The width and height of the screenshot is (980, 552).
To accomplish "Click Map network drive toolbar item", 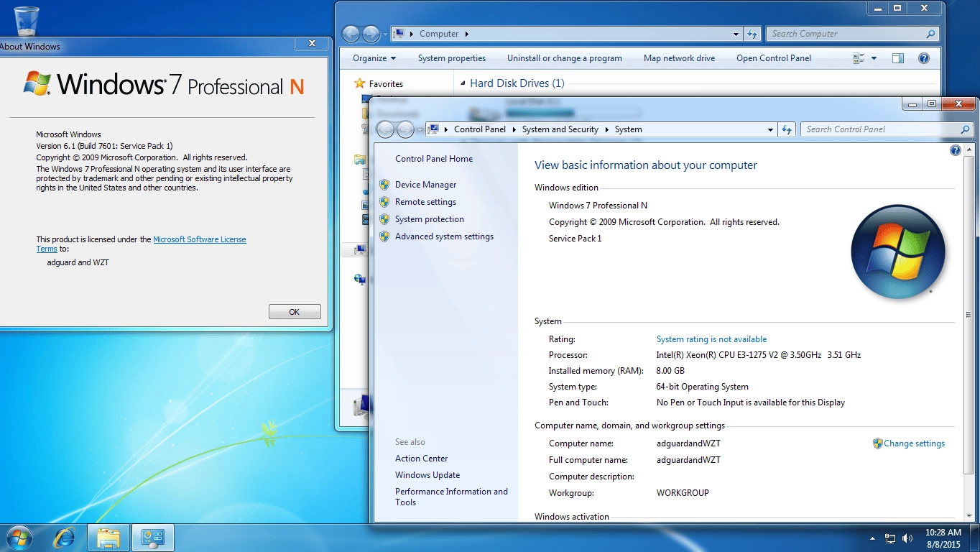I will coord(679,58).
